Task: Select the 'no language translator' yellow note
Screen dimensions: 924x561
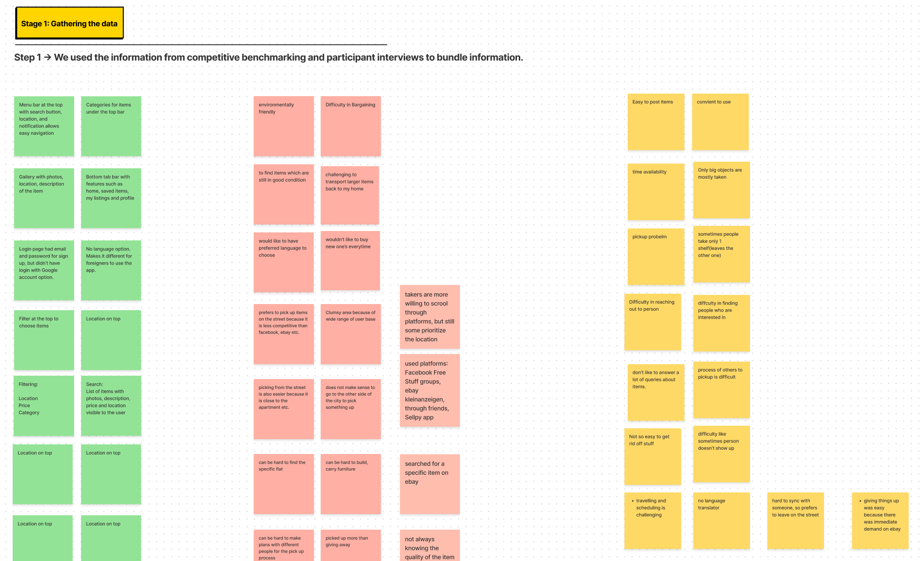Action: pyautogui.click(x=719, y=521)
